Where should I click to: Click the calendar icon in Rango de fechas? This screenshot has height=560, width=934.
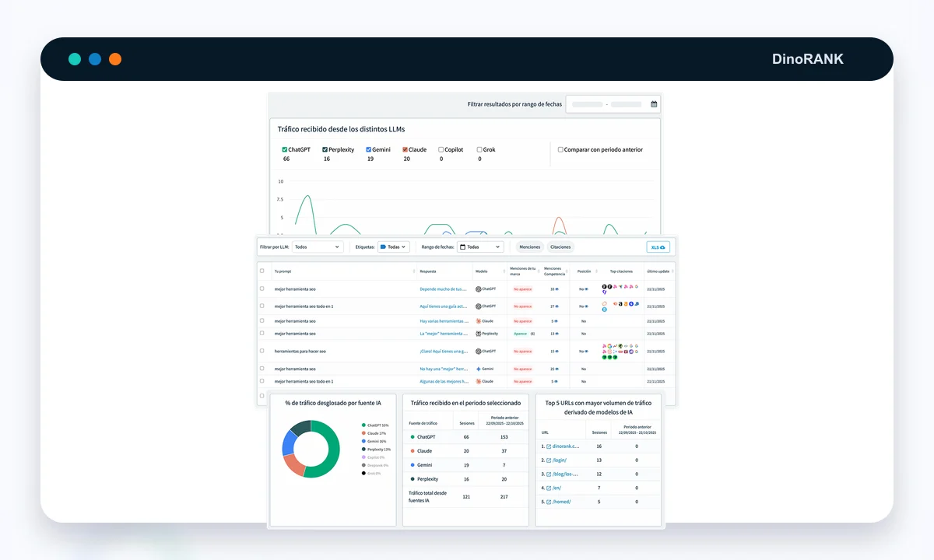coord(462,247)
